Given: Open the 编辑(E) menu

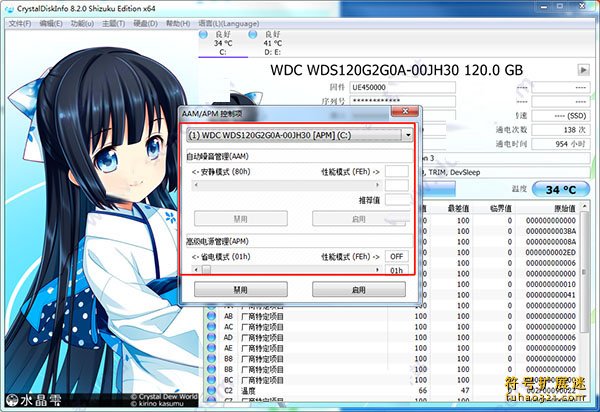Looking at the screenshot, I should (51, 24).
